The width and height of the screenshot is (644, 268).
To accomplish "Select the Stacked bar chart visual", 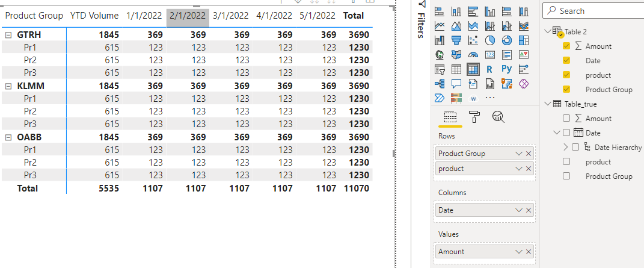I will (440, 11).
